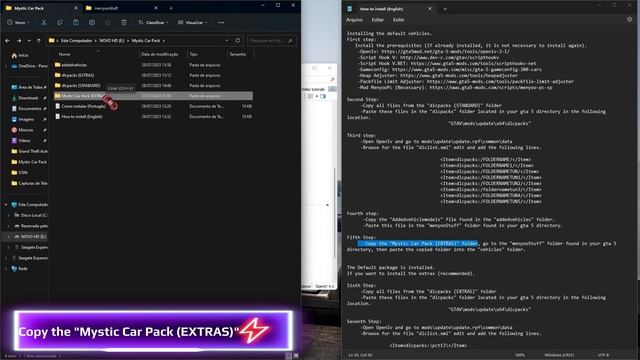
Task: Expand the Disco Local (C:) tree node
Action: pyautogui.click(x=9, y=215)
